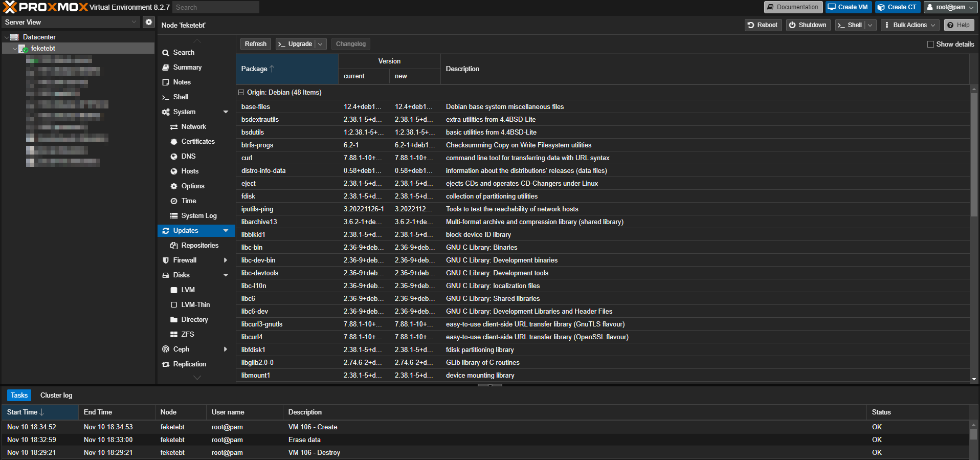The height and width of the screenshot is (460, 980).
Task: Open the LVM-Thin outline icon
Action: 174,305
